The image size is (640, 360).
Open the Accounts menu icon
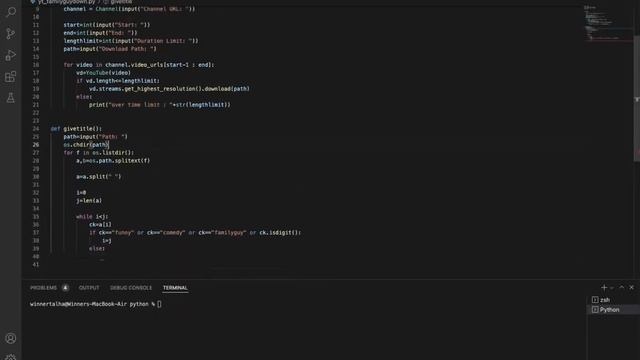(11, 338)
